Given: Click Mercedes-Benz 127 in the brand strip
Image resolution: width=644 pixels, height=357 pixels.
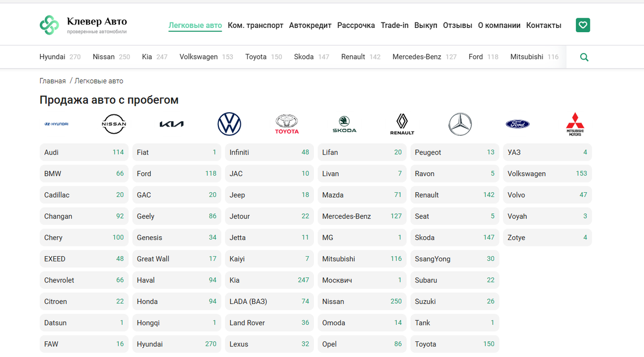Looking at the screenshot, I should (x=425, y=57).
